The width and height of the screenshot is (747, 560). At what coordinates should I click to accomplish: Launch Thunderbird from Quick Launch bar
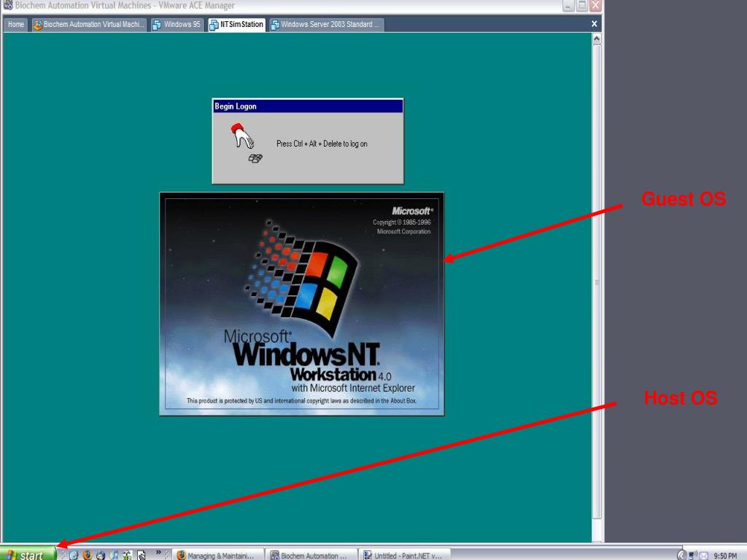[101, 555]
